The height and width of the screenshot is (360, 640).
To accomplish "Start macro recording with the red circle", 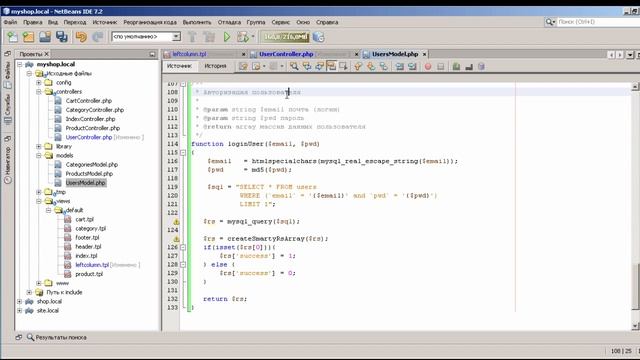I will [428, 66].
